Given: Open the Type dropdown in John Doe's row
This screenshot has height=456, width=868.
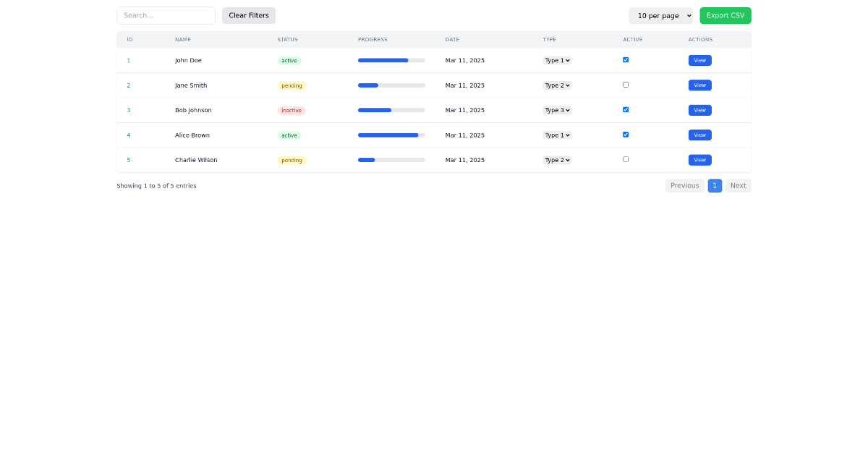Looking at the screenshot, I should coord(556,60).
